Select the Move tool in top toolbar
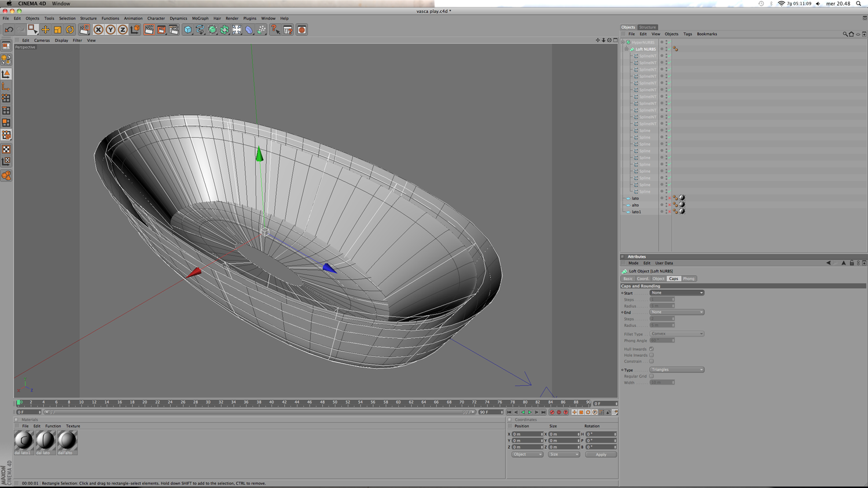868x488 pixels. [45, 29]
